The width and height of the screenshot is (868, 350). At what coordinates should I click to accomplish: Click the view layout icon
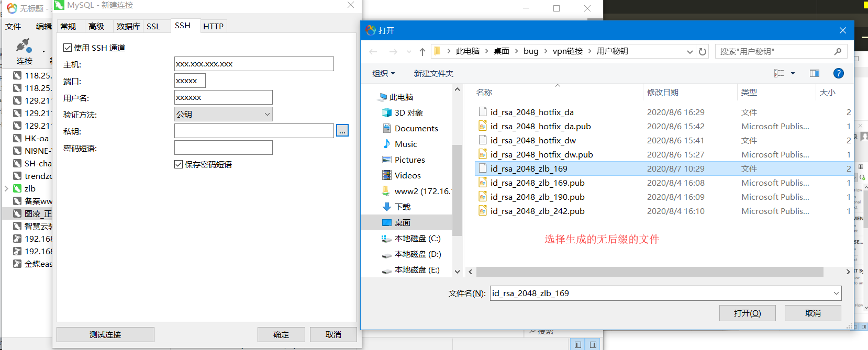point(779,73)
